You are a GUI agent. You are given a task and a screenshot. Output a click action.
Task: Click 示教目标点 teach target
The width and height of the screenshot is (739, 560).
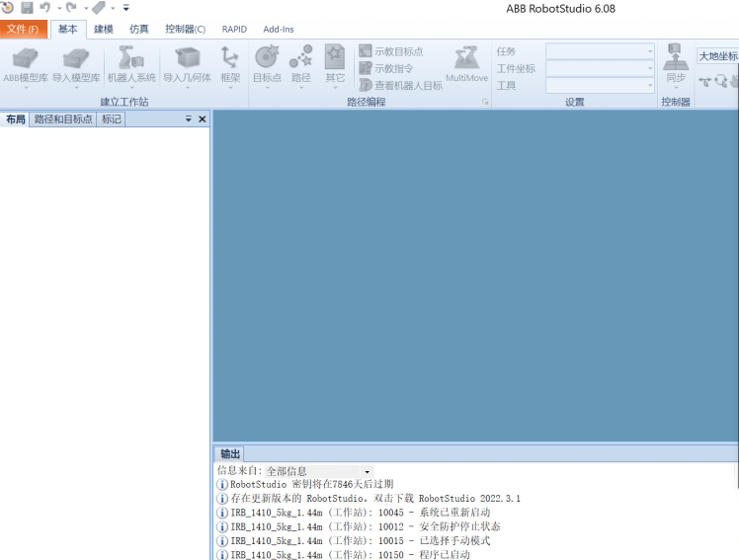point(390,51)
